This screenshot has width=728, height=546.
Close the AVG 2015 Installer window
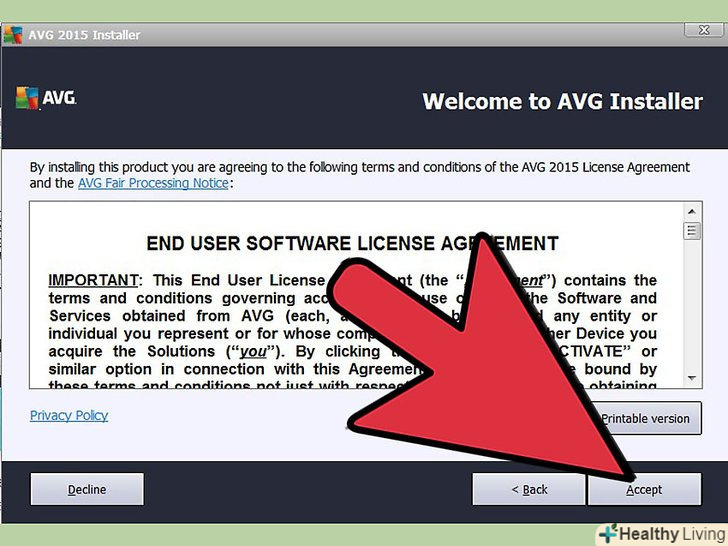pyautogui.click(x=704, y=30)
